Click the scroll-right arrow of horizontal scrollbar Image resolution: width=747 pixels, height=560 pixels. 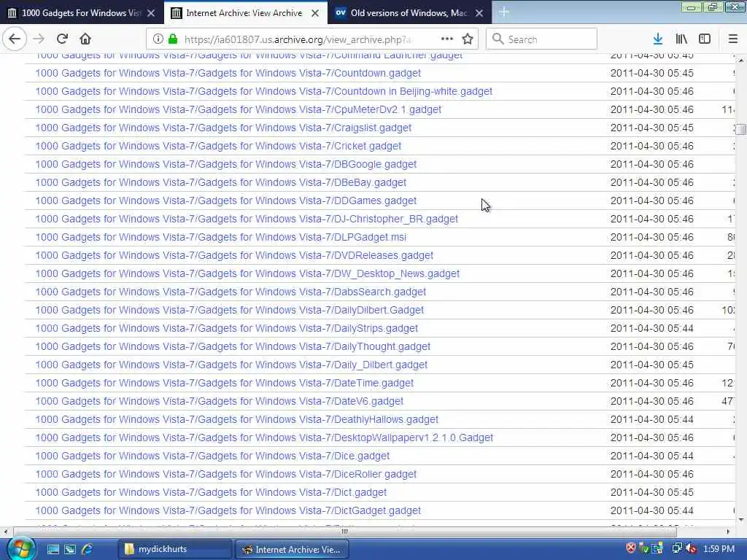click(x=728, y=532)
